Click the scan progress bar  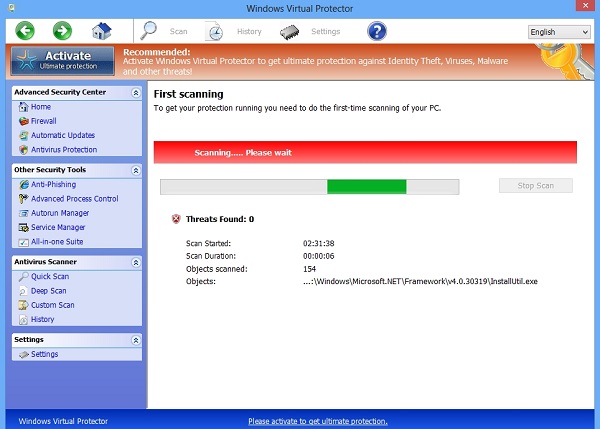(309, 186)
